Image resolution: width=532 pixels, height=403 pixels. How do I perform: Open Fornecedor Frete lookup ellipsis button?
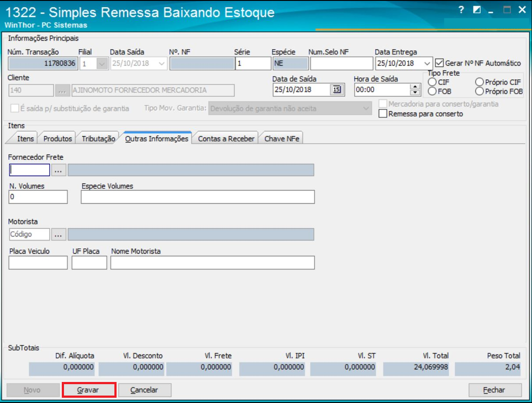59,170
